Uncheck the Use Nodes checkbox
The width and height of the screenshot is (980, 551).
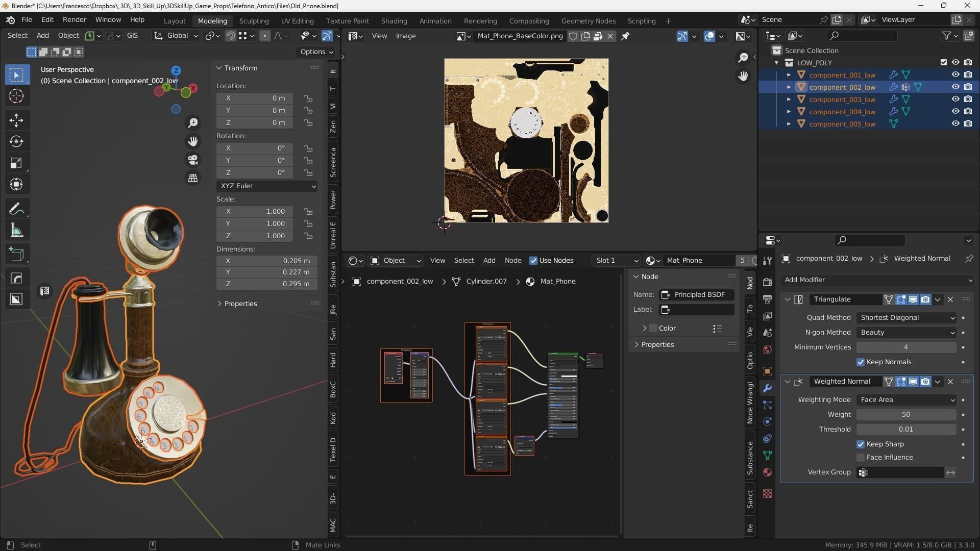[533, 260]
